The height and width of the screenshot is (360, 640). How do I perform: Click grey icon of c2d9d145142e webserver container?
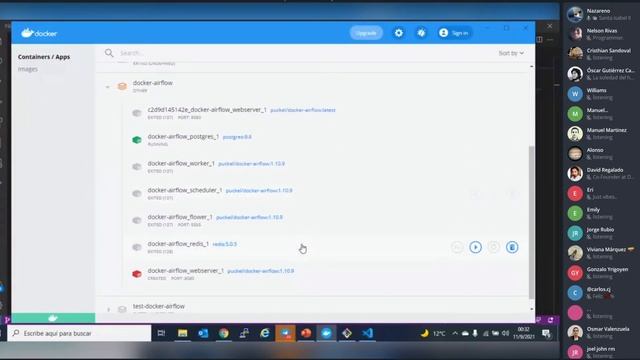tap(137, 113)
